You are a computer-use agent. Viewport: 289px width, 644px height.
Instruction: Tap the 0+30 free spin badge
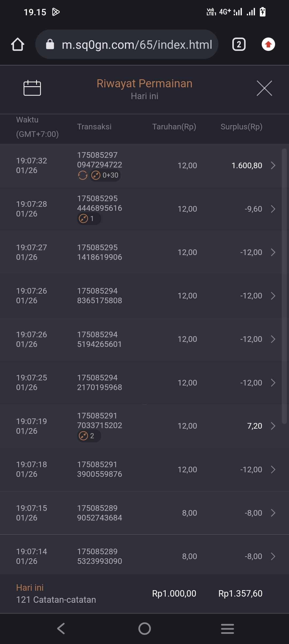click(x=105, y=175)
